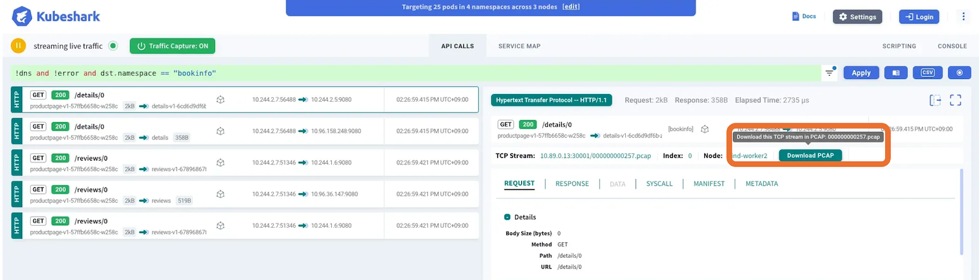Image resolution: width=980 pixels, height=280 pixels.
Task: Open the filter syntax book icon button
Action: click(x=896, y=73)
